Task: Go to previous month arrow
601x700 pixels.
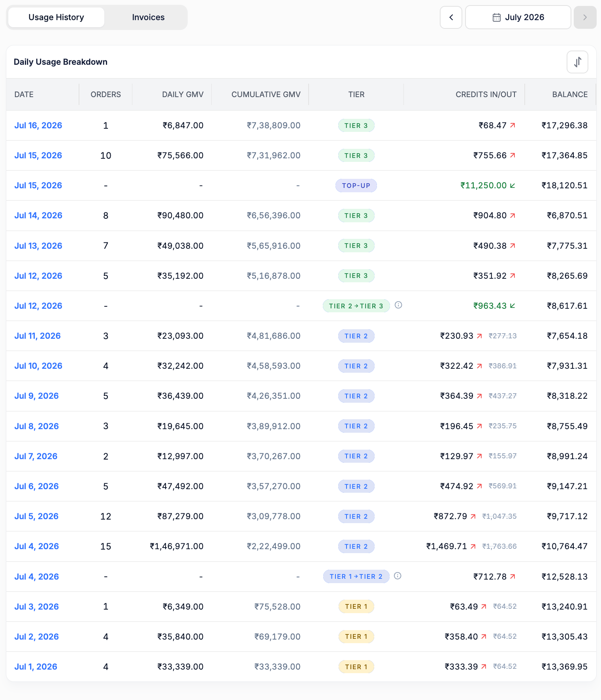Action: tap(451, 17)
